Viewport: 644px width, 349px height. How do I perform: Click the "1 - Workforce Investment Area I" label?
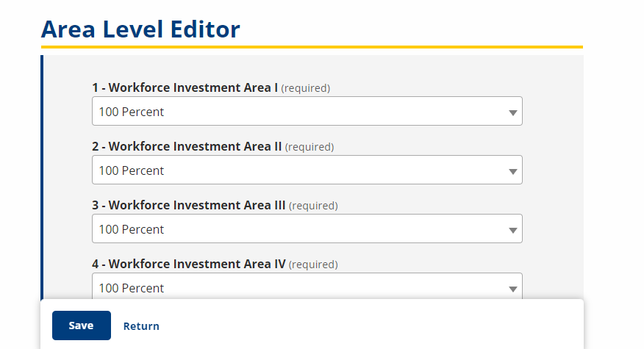[185, 88]
